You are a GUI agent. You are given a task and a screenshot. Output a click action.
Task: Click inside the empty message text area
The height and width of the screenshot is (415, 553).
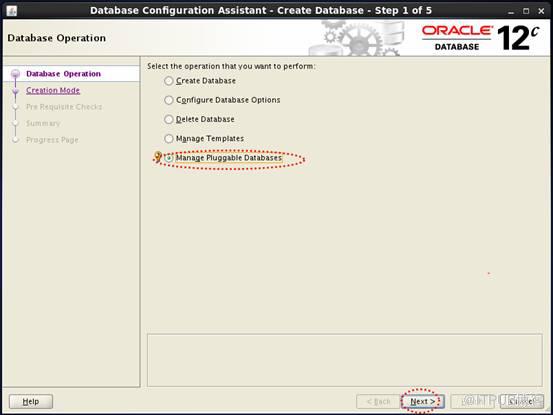click(x=345, y=360)
